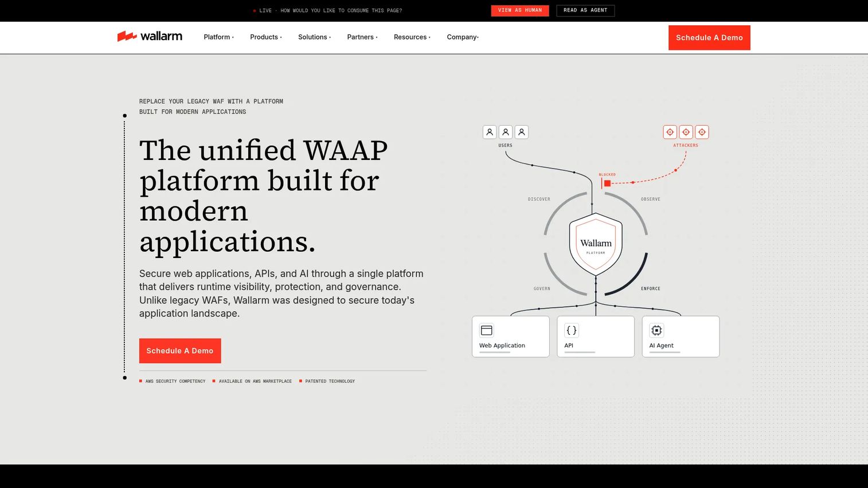Click the OBSERVE label in diagram

point(651,200)
